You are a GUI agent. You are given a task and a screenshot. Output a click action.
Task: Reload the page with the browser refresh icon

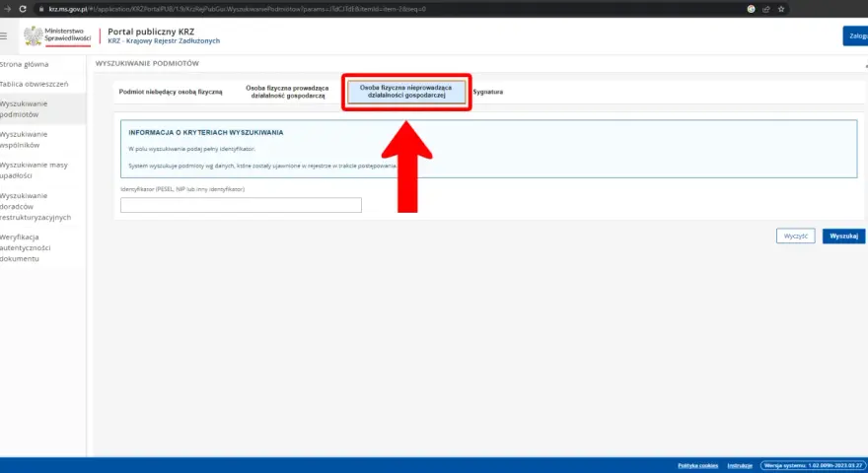click(x=23, y=9)
